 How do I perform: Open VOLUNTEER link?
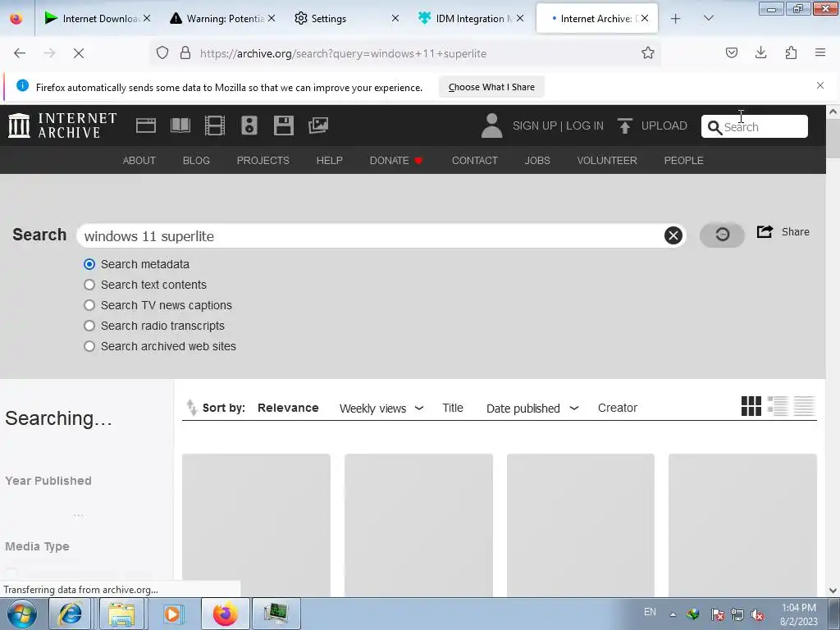[x=607, y=160]
